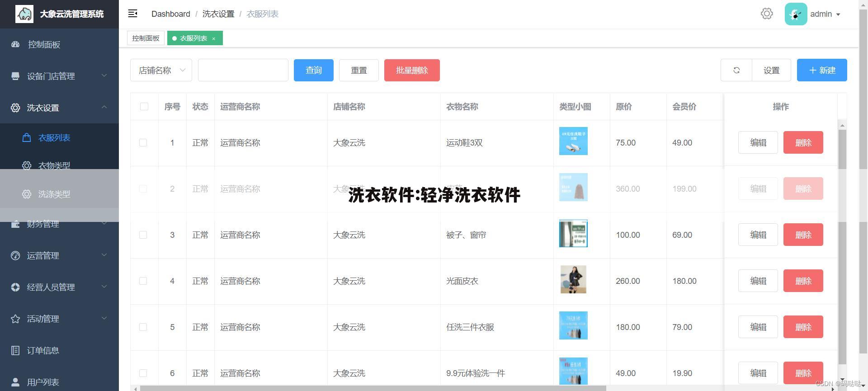
Task: Click the 查询 search button
Action: 314,70
